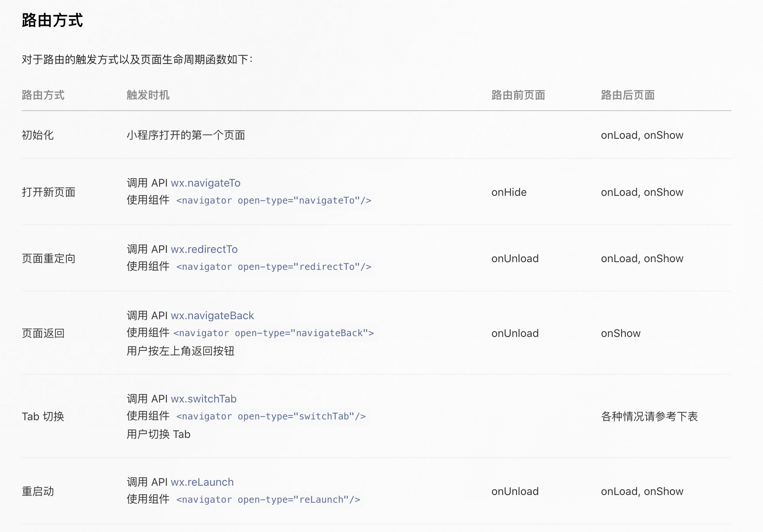Click the navigator open-type="reLaunch" code snippet
Screen dimensions: 763x532
point(268,500)
